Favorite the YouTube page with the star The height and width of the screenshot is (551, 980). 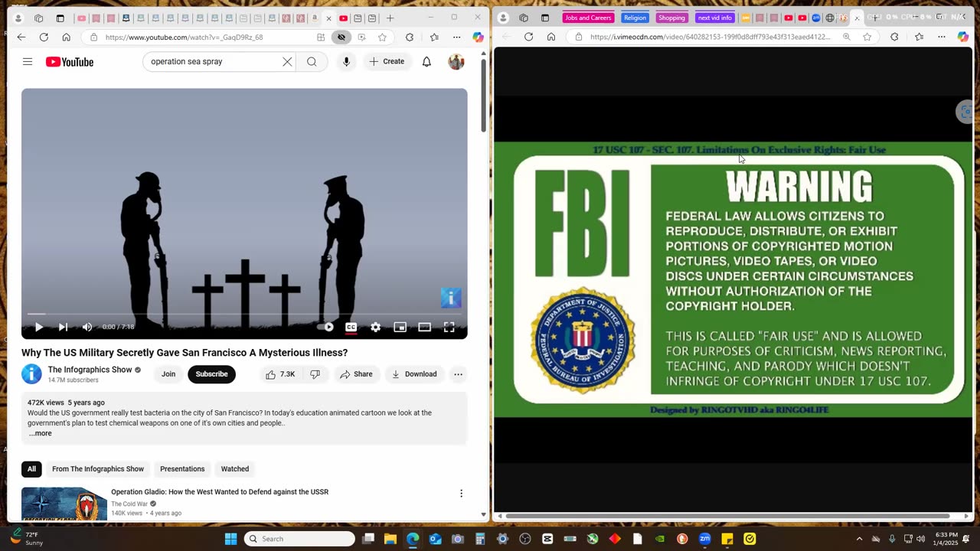click(382, 37)
